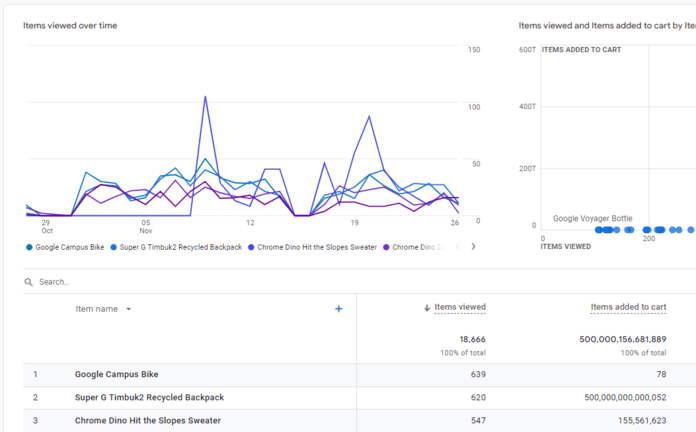Toggle Chrome Dino Hit the Slopes Sweater series
The image size is (696, 432).
point(317,247)
